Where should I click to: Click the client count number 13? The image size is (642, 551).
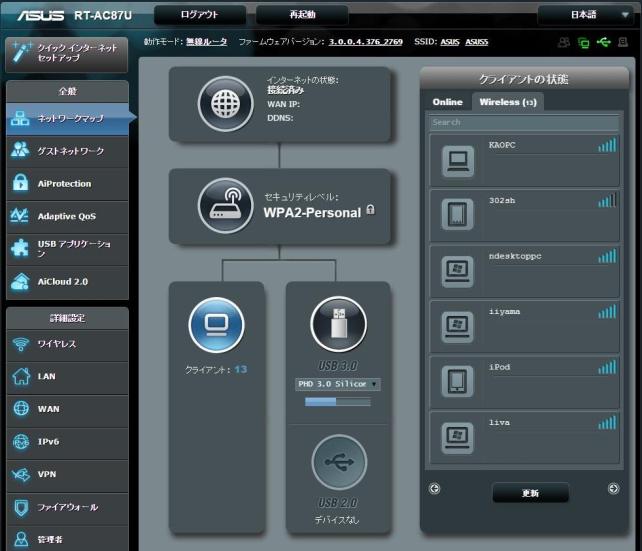(x=240, y=369)
